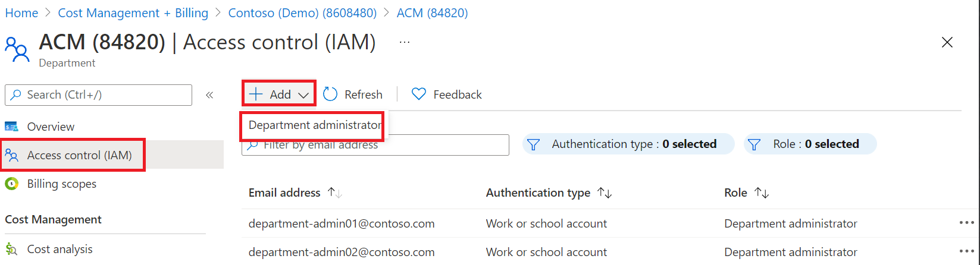Screen dimensions: 980x265
Task: Expand the Add dropdown button
Action: (x=279, y=94)
